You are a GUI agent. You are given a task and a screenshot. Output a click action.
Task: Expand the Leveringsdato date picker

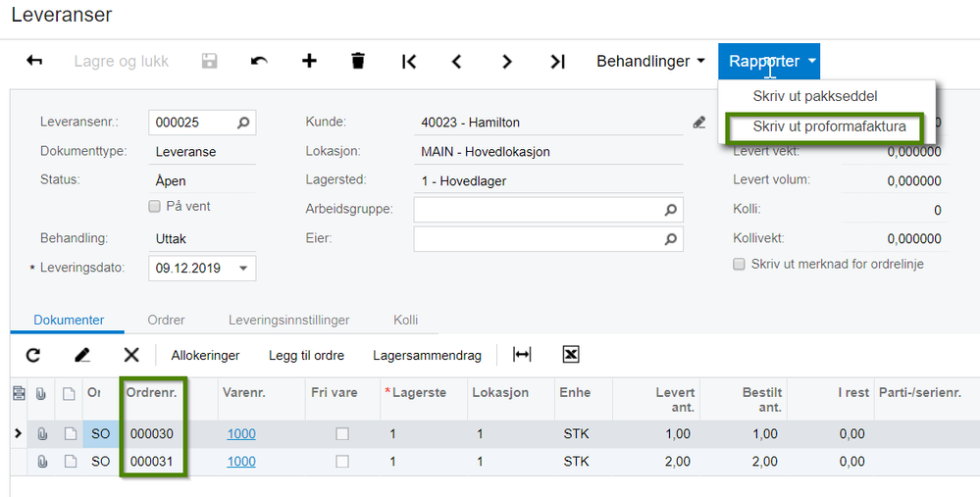tap(242, 268)
